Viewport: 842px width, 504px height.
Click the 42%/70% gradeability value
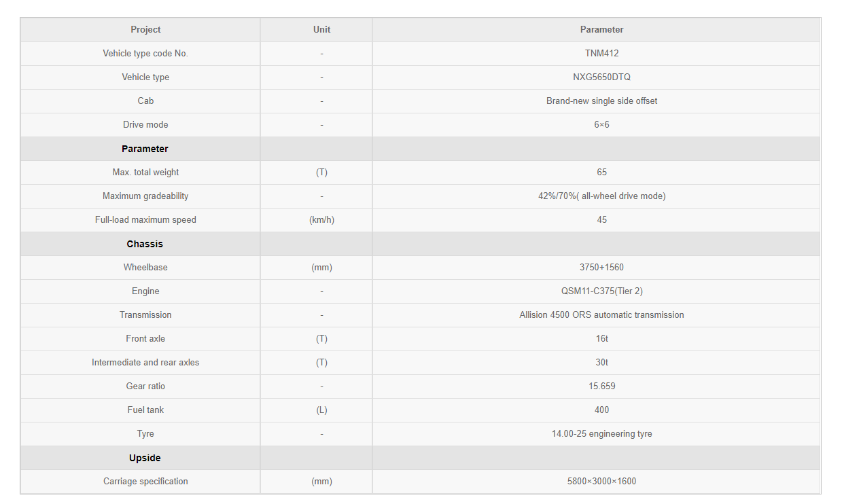point(601,196)
